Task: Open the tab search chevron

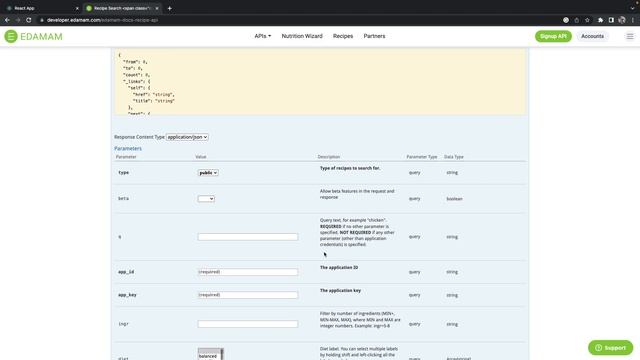Action: [632, 8]
